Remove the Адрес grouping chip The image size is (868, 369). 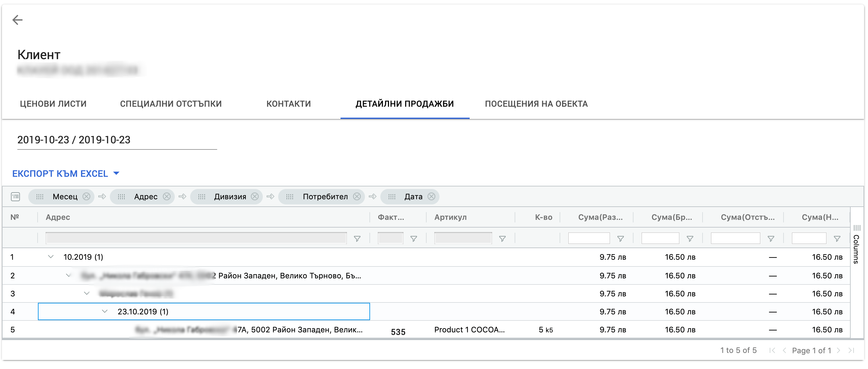coord(167,196)
